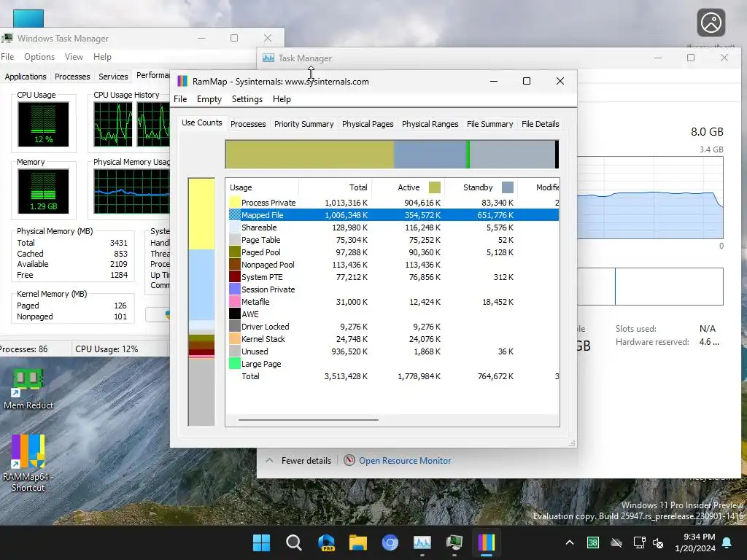The height and width of the screenshot is (560, 747).
Task: Select the Unused row in RamMap
Action: coord(393,351)
